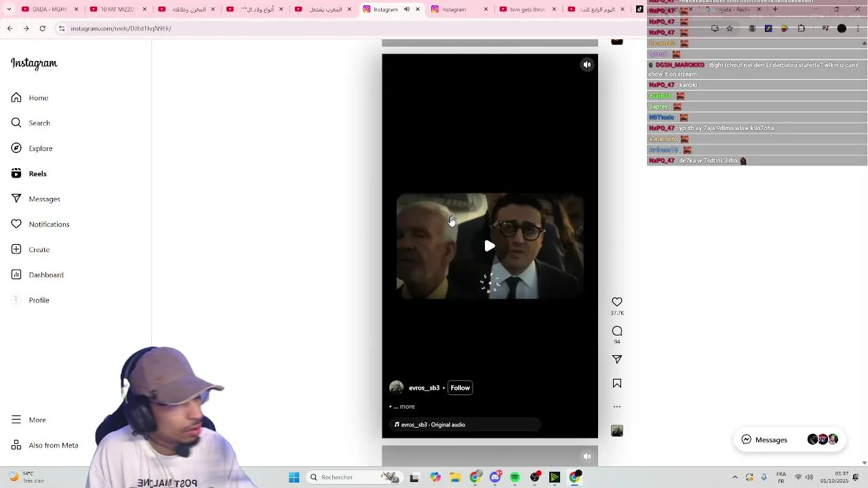
Task: Open the taskbar volume control
Action: (x=810, y=477)
